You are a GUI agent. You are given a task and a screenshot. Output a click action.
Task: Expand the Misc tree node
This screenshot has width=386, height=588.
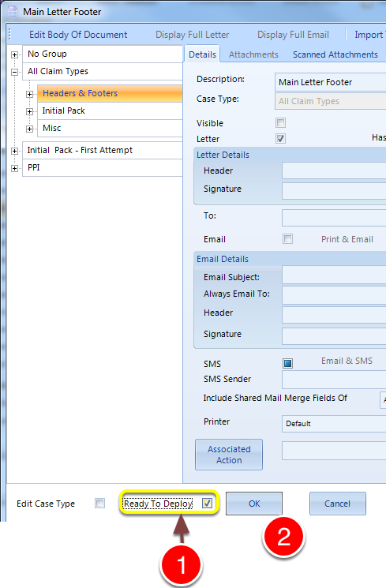(29, 129)
